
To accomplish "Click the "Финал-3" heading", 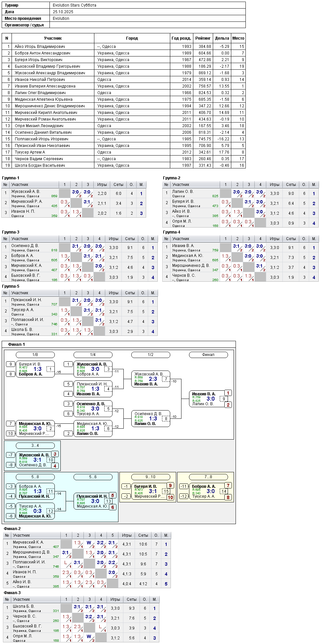I will click(12, 593).
